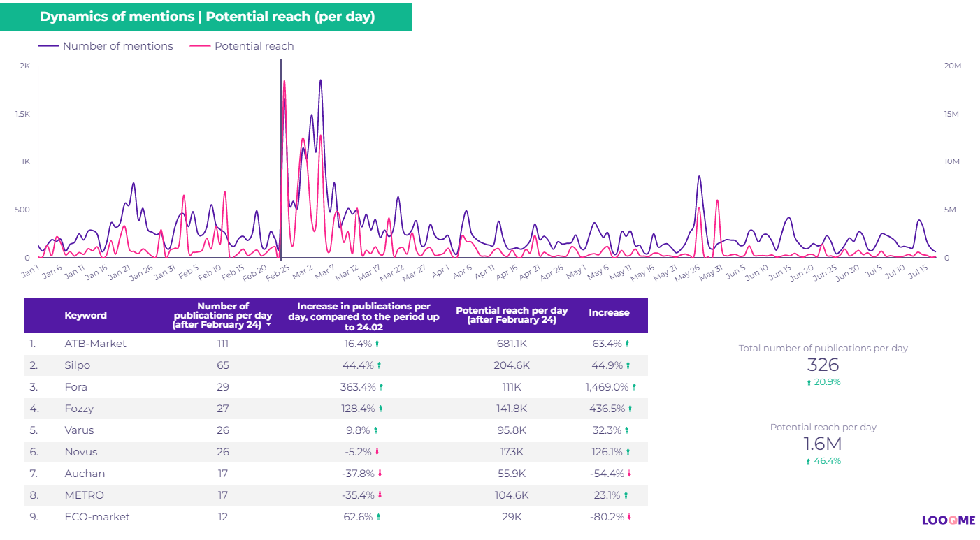980x540 pixels.
Task: Click the up arrow beside 363.4% in Fora row
Action: click(381, 387)
